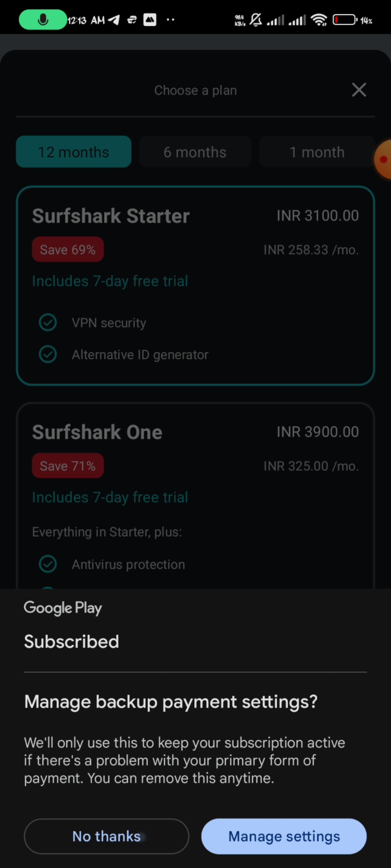Close the Choose a plan dialog
Viewport: 391px width, 868px height.
point(359,90)
